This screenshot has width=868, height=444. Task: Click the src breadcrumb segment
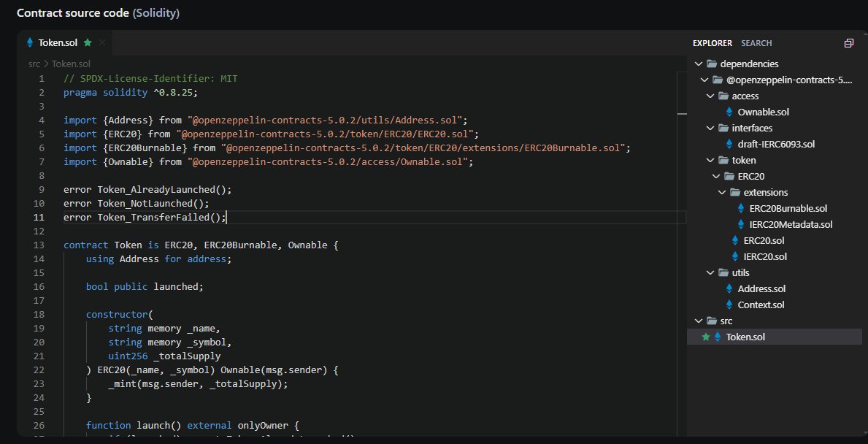click(35, 64)
